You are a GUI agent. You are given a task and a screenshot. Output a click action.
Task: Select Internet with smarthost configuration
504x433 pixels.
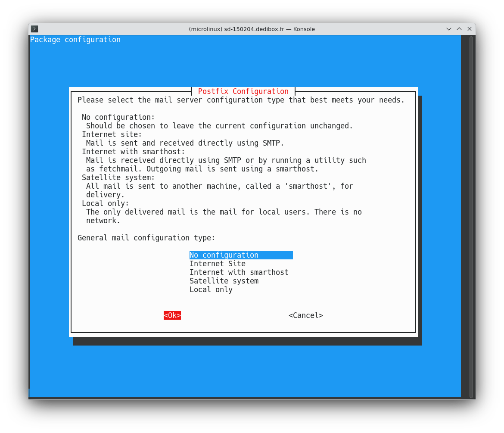[x=239, y=272]
